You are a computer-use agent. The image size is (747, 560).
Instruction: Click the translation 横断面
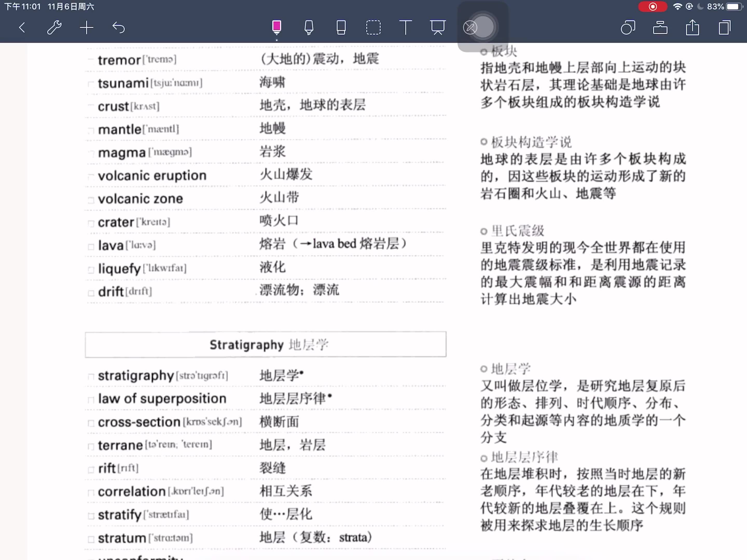click(x=279, y=422)
